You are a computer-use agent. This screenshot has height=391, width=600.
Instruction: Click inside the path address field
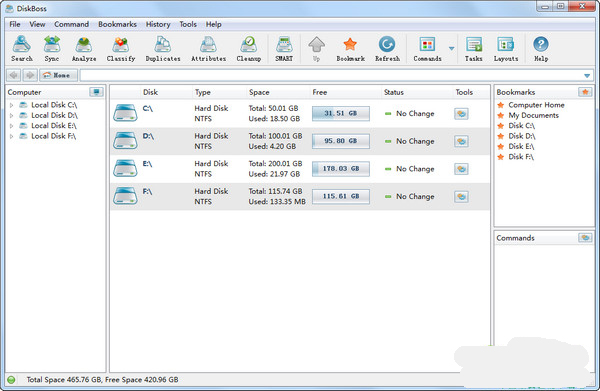(331, 75)
